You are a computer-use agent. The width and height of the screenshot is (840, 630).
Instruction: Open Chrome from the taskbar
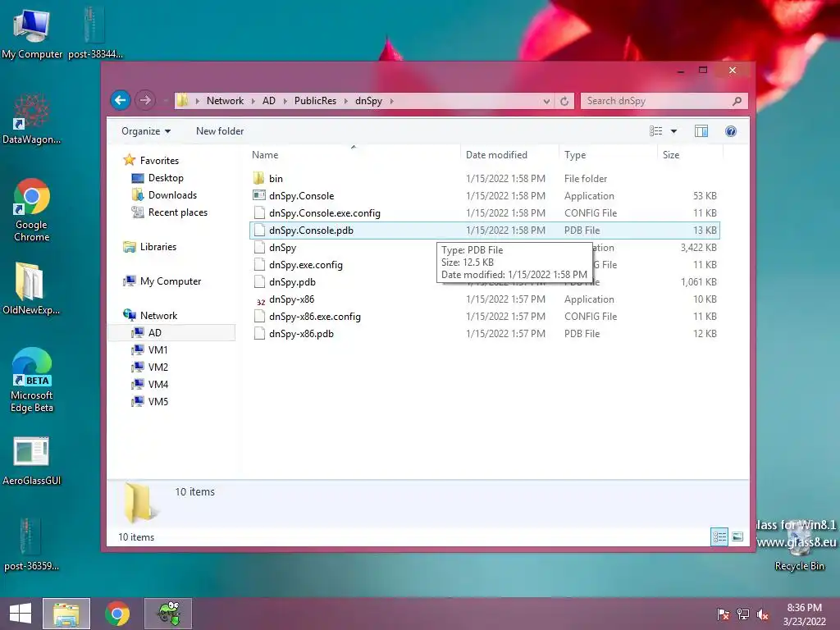117,614
